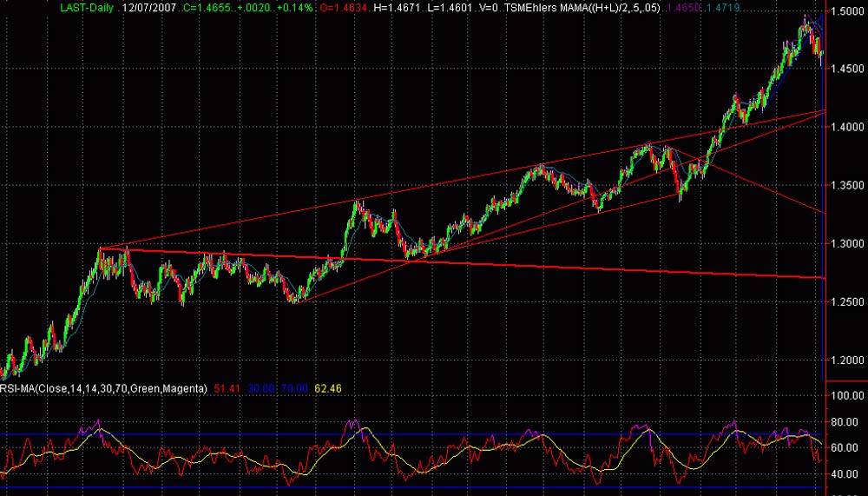Click the red opening price O=1.4634

click(343, 7)
